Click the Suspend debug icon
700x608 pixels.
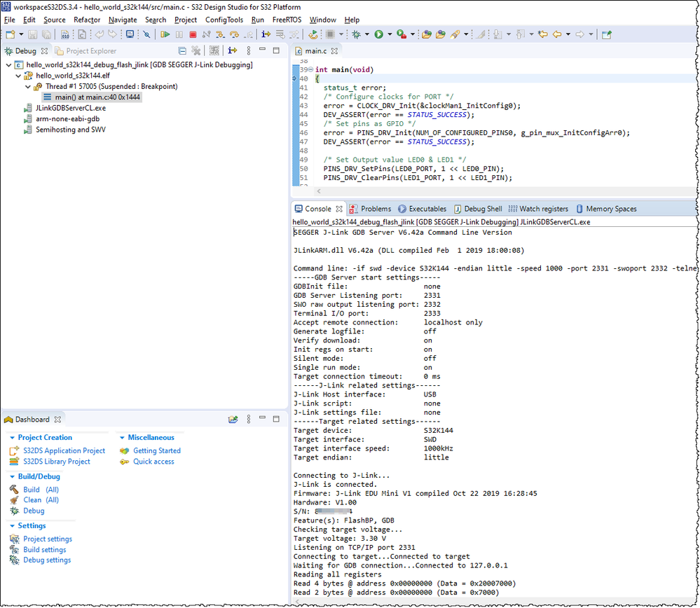click(179, 34)
